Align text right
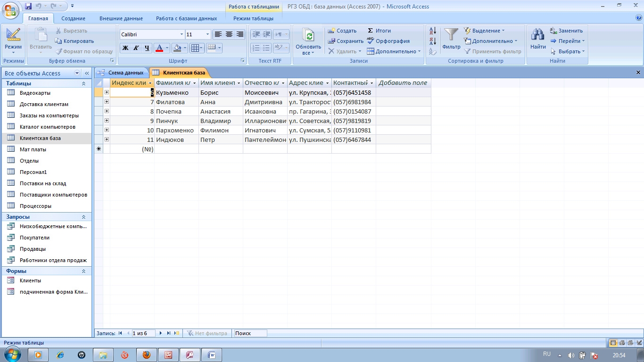644x362 pixels. [x=240, y=34]
